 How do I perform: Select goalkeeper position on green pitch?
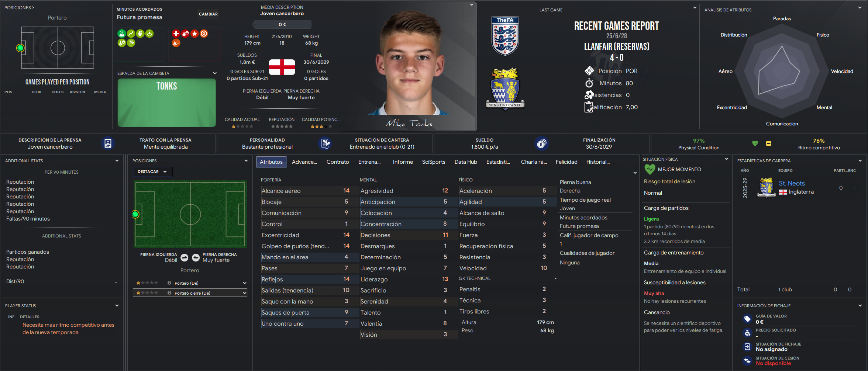135,214
